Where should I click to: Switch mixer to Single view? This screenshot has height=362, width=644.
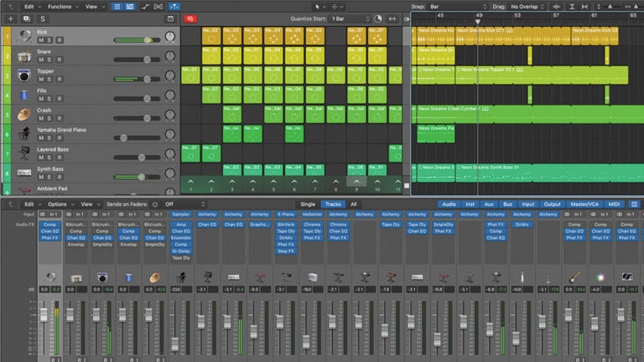click(x=308, y=204)
